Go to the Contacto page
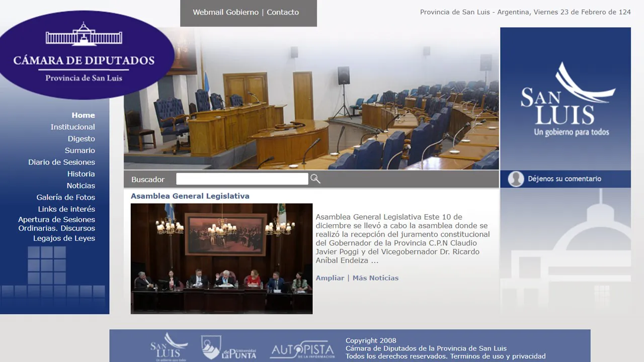Image resolution: width=644 pixels, height=362 pixels. (x=283, y=12)
